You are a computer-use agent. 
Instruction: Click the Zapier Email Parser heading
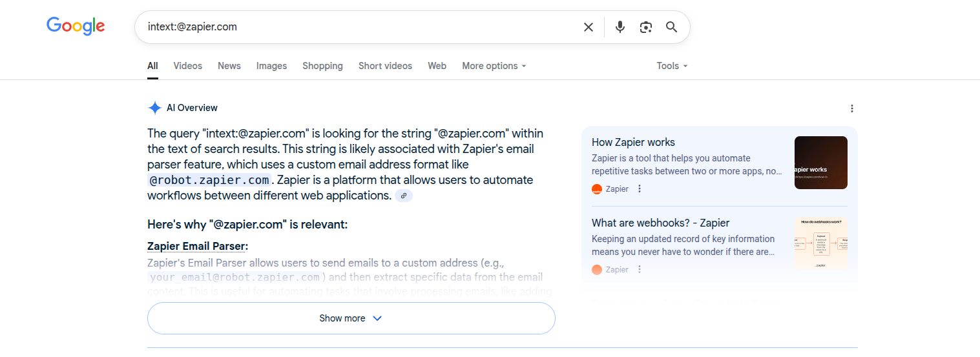pos(198,247)
